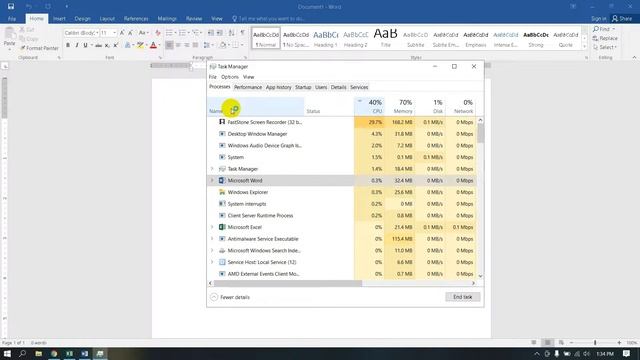Open the Select dropdown in Editing group
640x360 pixels.
click(x=605, y=47)
